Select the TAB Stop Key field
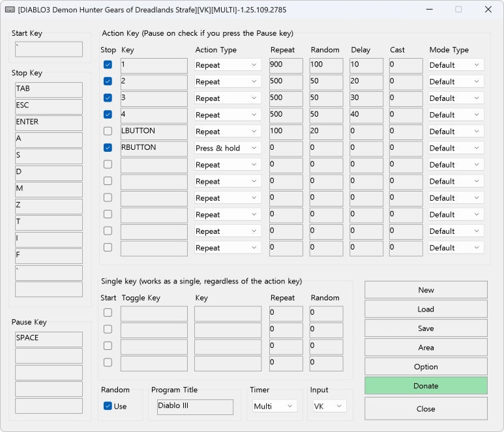Image resolution: width=504 pixels, height=432 pixels. pyautogui.click(x=49, y=90)
